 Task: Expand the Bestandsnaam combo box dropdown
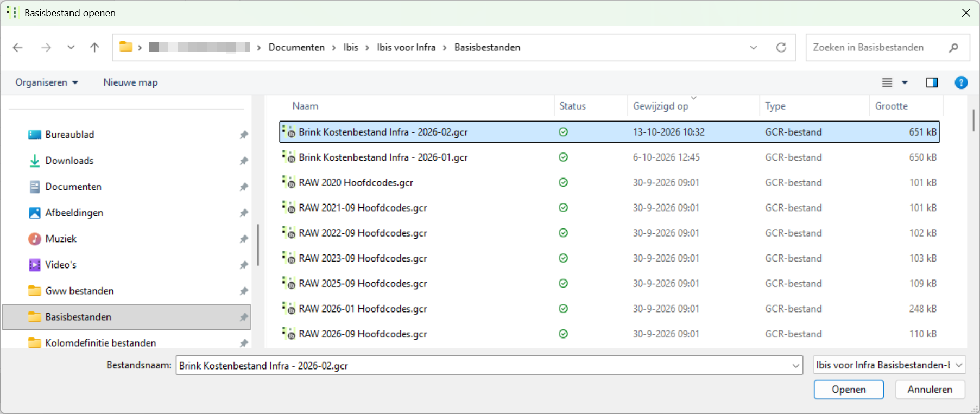[x=796, y=366]
